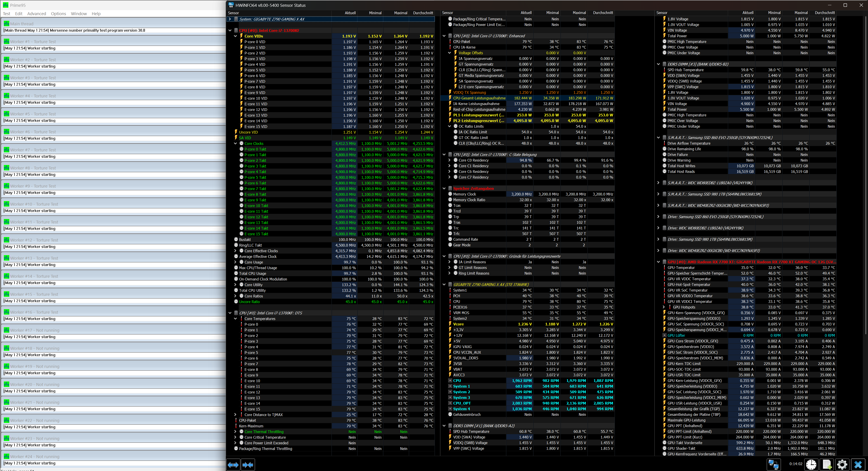Click the shrink columns arrows button
Viewport: 868px width, 471px height.
tap(248, 465)
